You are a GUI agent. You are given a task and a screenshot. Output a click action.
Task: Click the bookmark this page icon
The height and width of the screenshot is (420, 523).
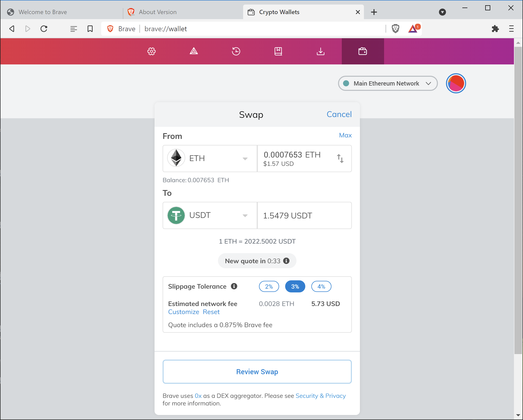(90, 29)
